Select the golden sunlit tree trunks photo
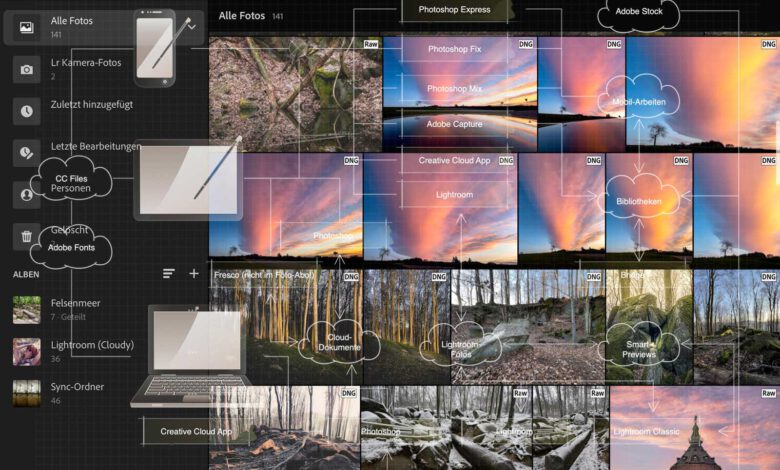This screenshot has height=470, width=780. [286, 327]
